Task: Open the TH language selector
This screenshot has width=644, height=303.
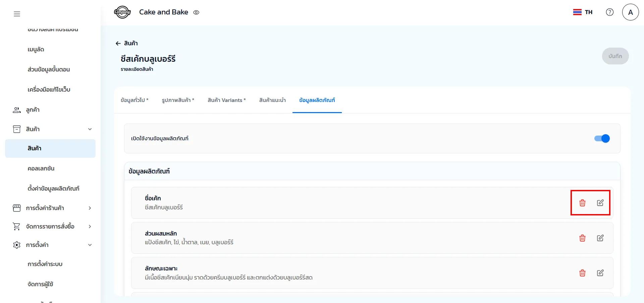Action: tap(583, 12)
